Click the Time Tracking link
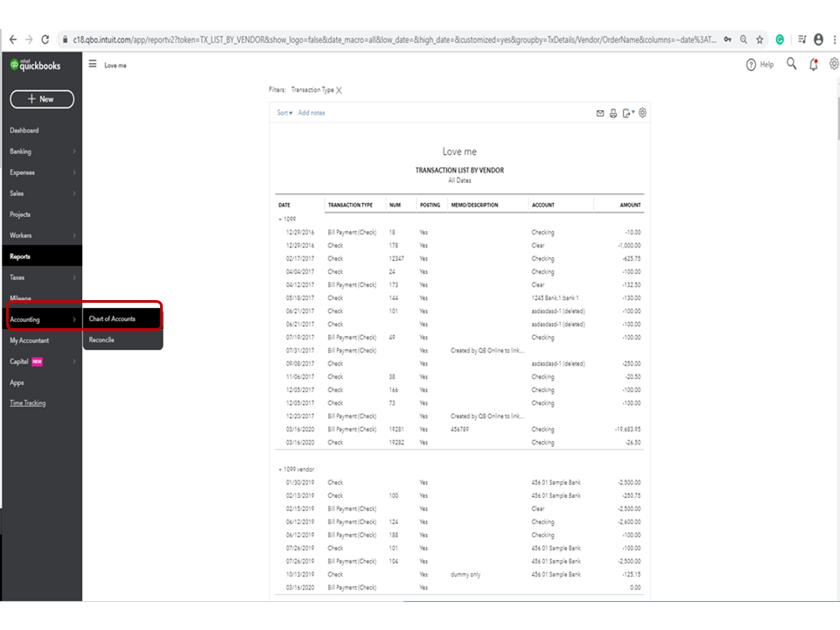This screenshot has width=840, height=630. tap(27, 402)
